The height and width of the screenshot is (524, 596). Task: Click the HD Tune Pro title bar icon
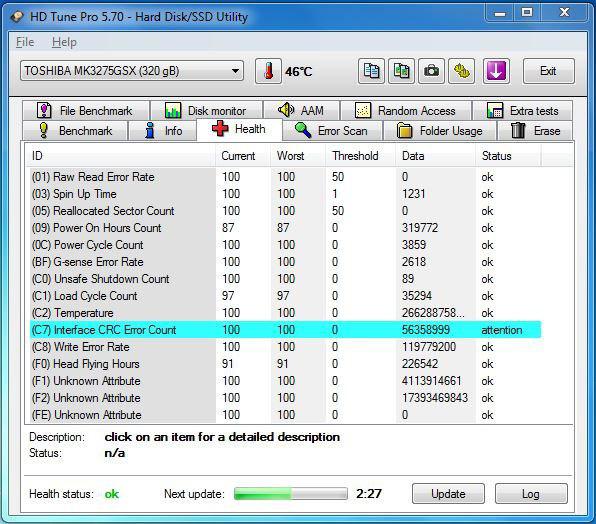[17, 17]
